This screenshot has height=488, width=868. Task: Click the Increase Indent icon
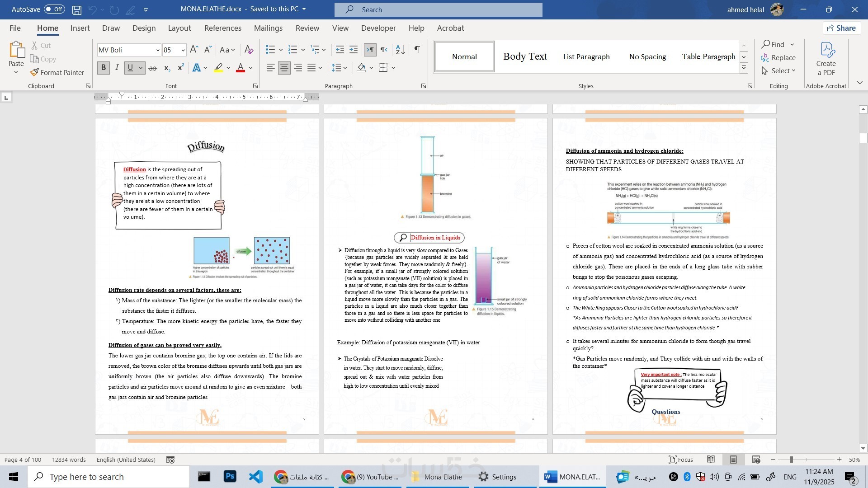coord(354,50)
